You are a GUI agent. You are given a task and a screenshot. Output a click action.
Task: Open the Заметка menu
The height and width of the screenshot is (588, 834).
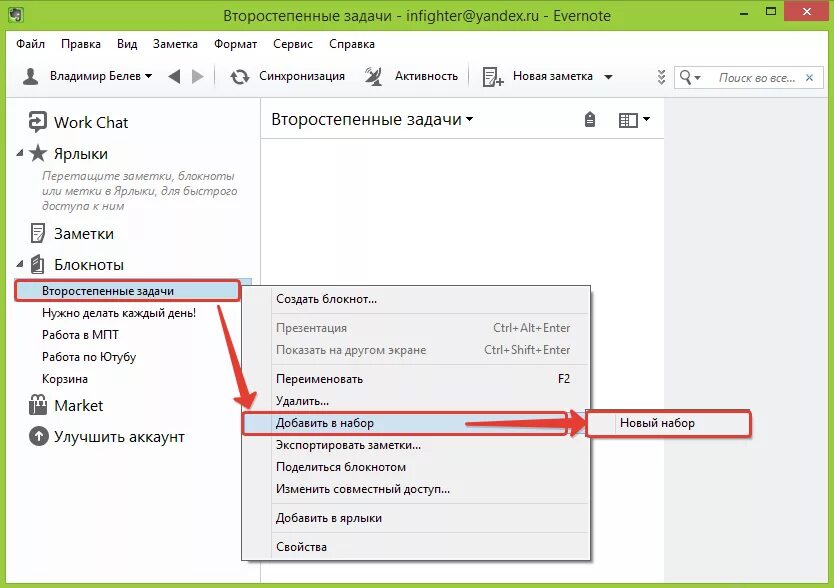[176, 44]
